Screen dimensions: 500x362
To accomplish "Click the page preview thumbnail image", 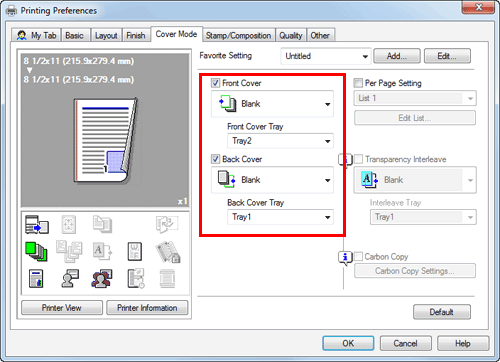I will (106, 141).
